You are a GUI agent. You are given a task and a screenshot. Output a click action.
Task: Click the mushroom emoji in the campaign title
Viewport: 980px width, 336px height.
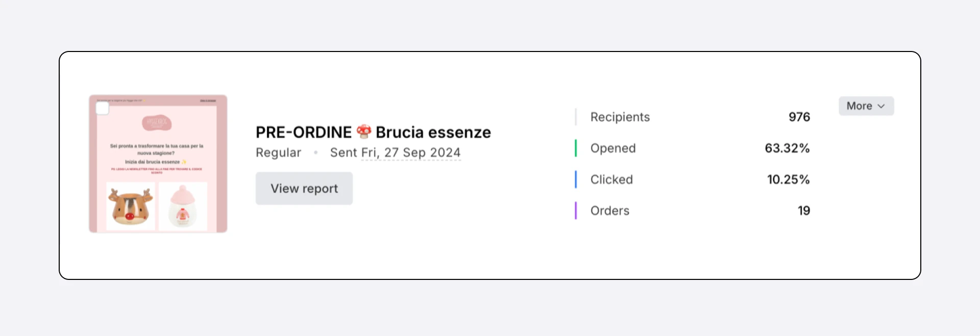364,132
